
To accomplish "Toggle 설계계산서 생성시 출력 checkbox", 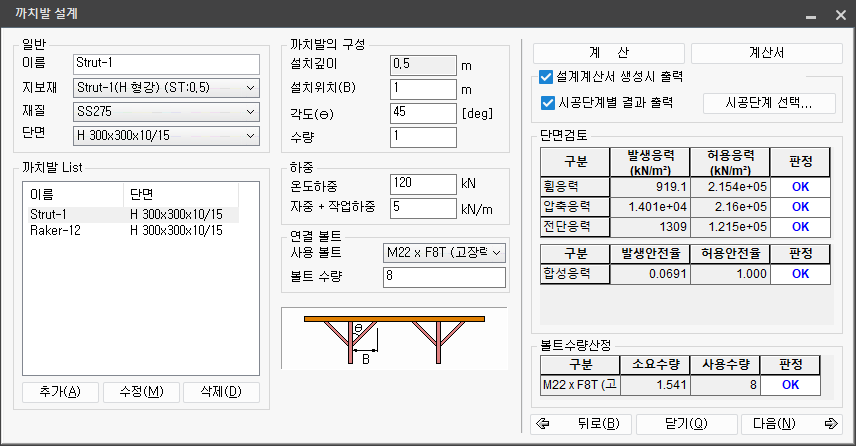I will click(x=546, y=77).
